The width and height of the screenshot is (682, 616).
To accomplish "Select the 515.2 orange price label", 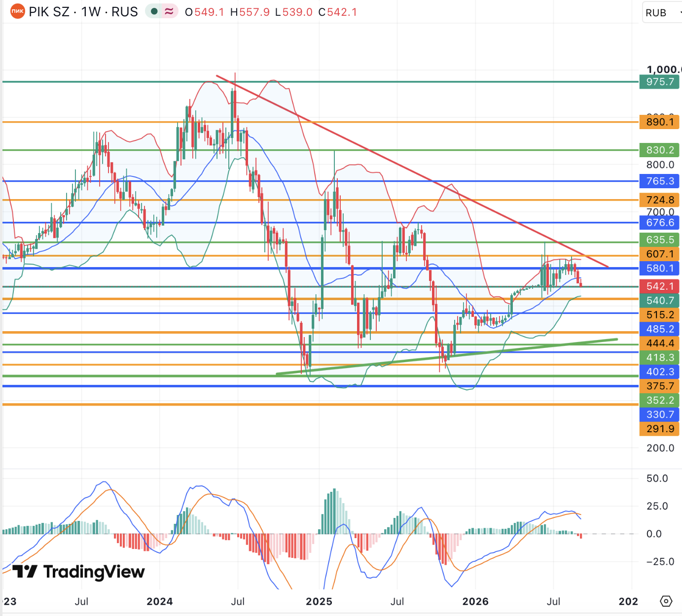I will [x=659, y=314].
